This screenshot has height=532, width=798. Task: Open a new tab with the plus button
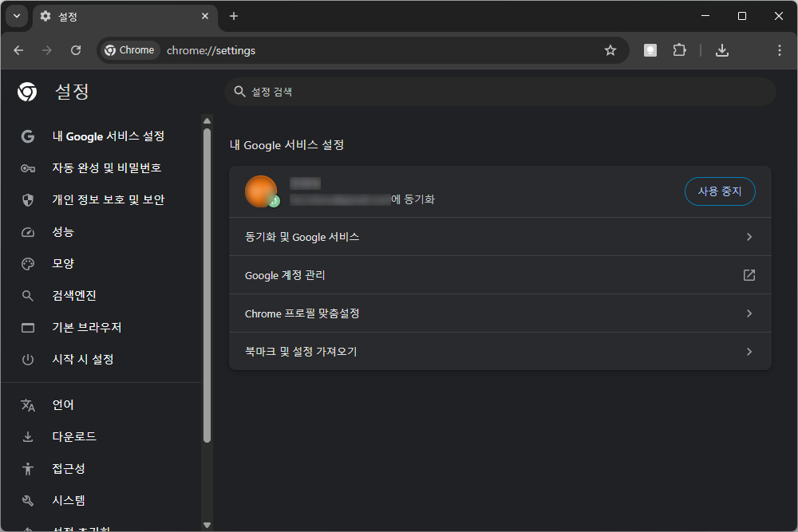(234, 16)
